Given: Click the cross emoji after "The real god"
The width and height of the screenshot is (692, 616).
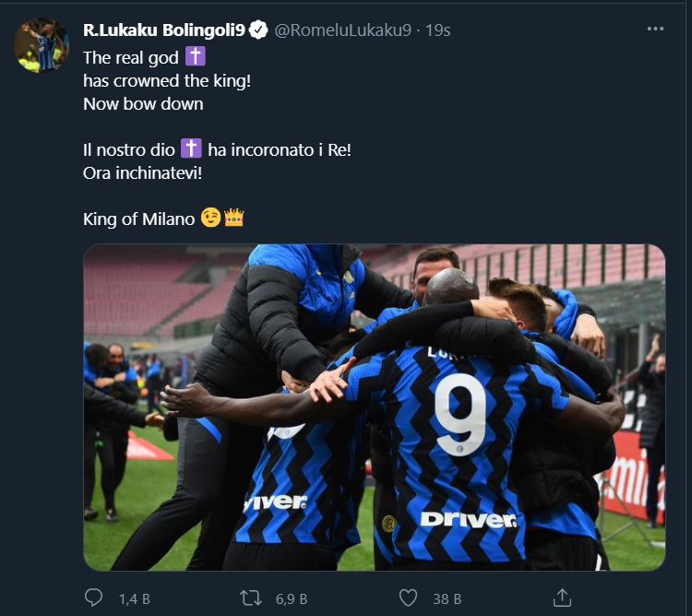Looking at the screenshot, I should (x=195, y=57).
